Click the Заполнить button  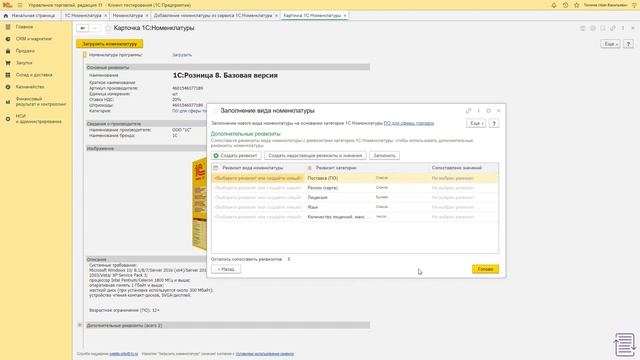coord(384,156)
